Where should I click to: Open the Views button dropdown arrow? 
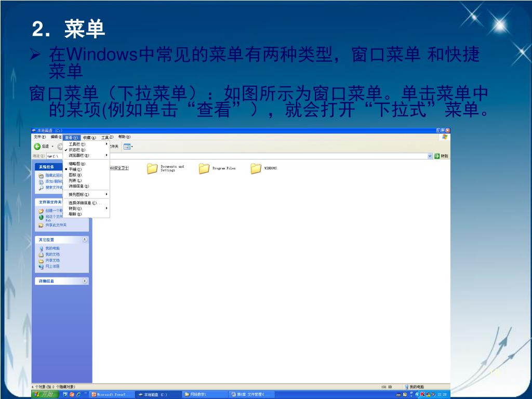[x=132, y=147]
